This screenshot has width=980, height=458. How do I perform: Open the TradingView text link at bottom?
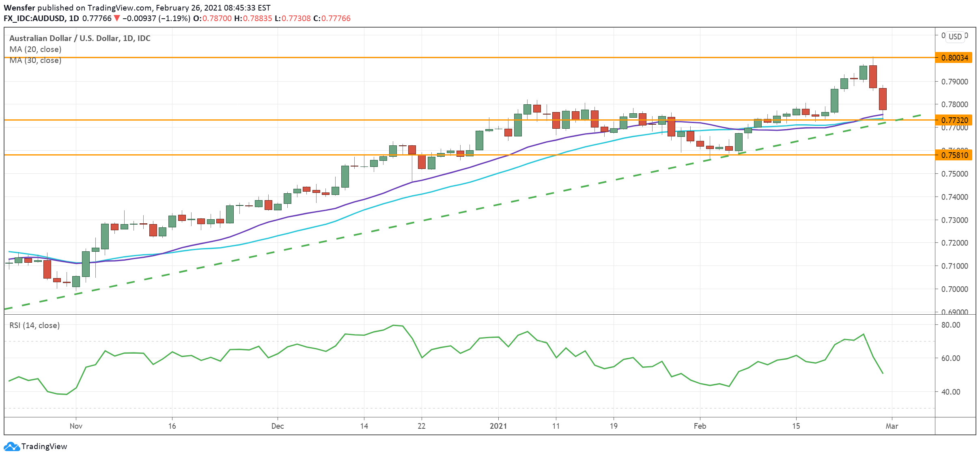pyautogui.click(x=44, y=446)
